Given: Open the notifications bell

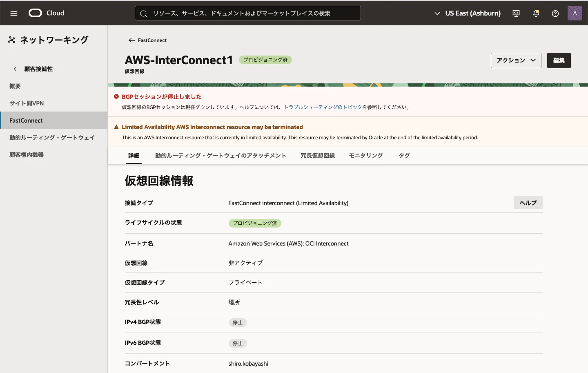Looking at the screenshot, I should click(x=536, y=13).
